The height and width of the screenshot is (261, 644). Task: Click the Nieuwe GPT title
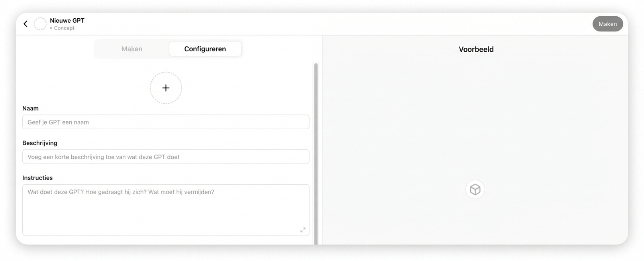(67, 20)
